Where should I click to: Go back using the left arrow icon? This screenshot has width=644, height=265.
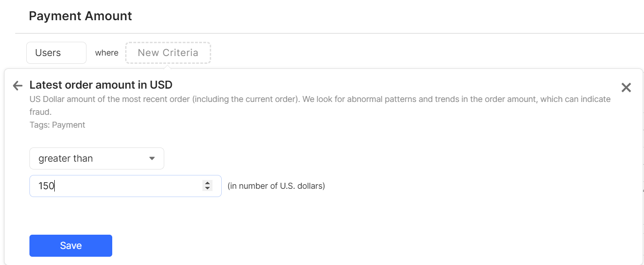(x=17, y=85)
